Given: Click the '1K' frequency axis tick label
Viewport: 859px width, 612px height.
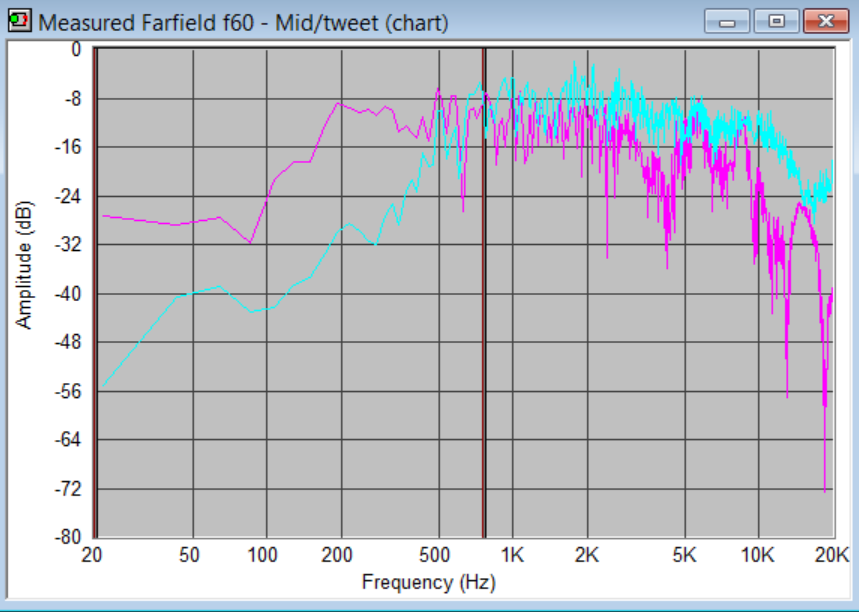Looking at the screenshot, I should click(512, 556).
